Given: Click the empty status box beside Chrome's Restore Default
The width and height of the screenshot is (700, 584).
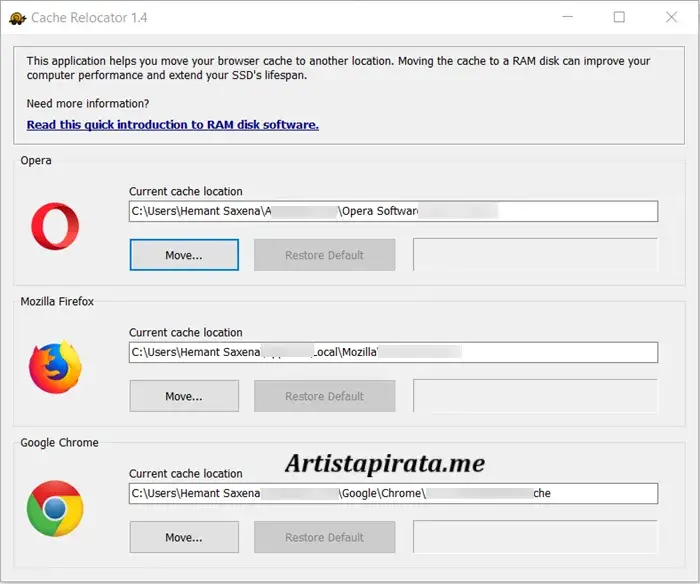Looking at the screenshot, I should [535, 537].
